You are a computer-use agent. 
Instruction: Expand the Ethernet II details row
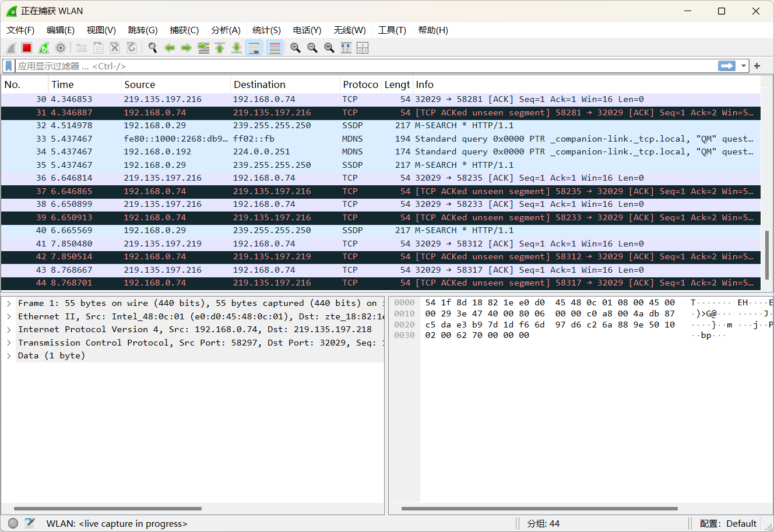9,317
